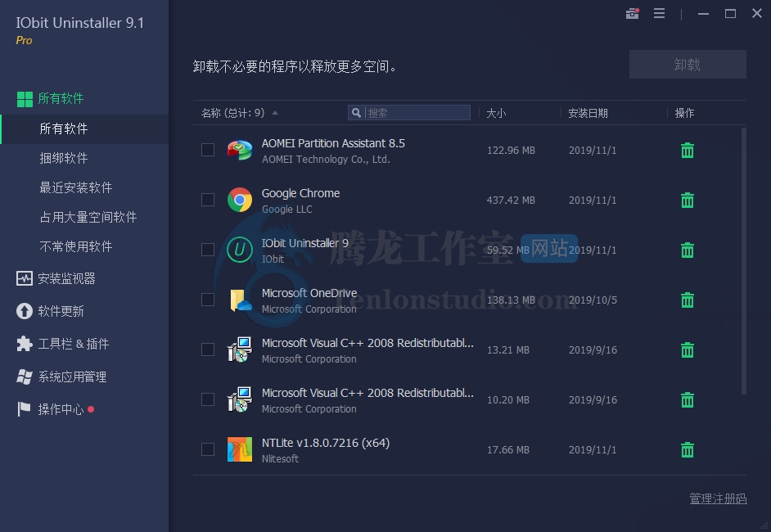Select the NTLite v1.8.0.7216 (x64) entry
This screenshot has width=771, height=532.
(x=326, y=443)
